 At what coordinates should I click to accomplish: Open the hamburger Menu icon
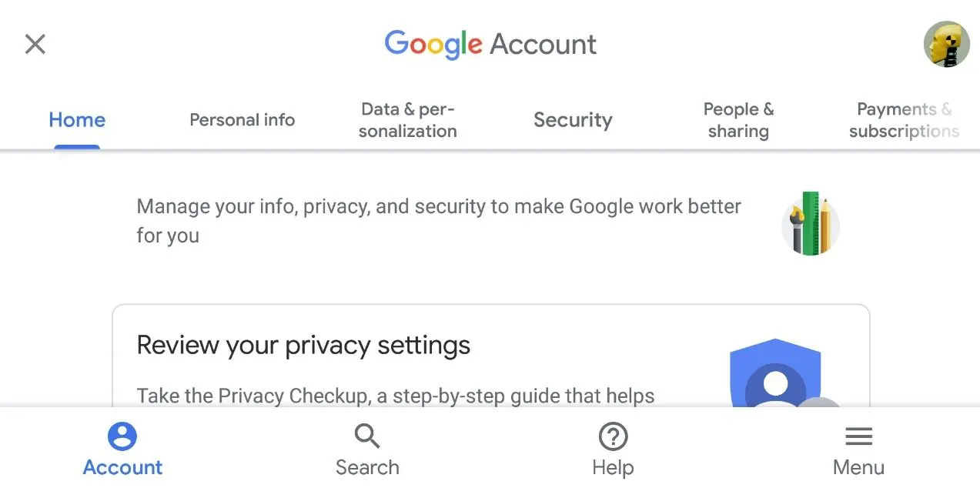(858, 437)
